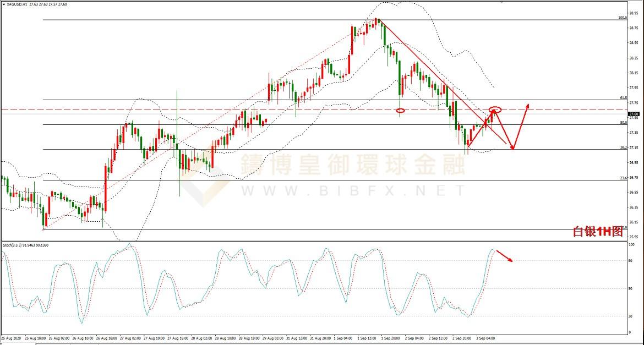Select the large red ellipse near 27.65
Viewport: 644px width, 345px height.
point(495,109)
